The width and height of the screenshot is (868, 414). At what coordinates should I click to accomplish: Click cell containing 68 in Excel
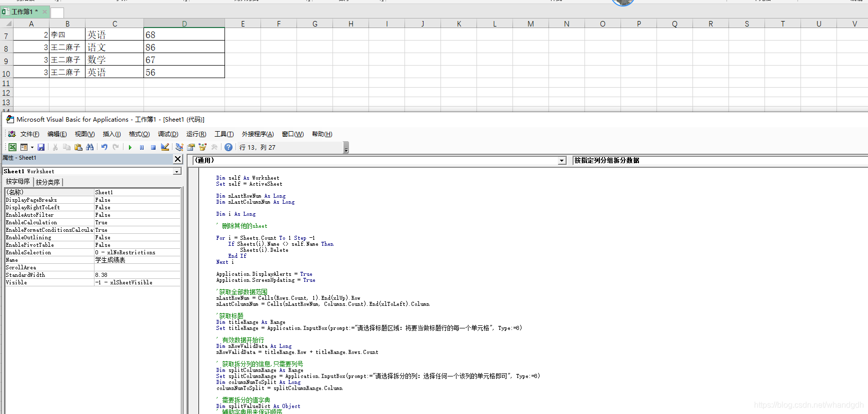pyautogui.click(x=184, y=35)
